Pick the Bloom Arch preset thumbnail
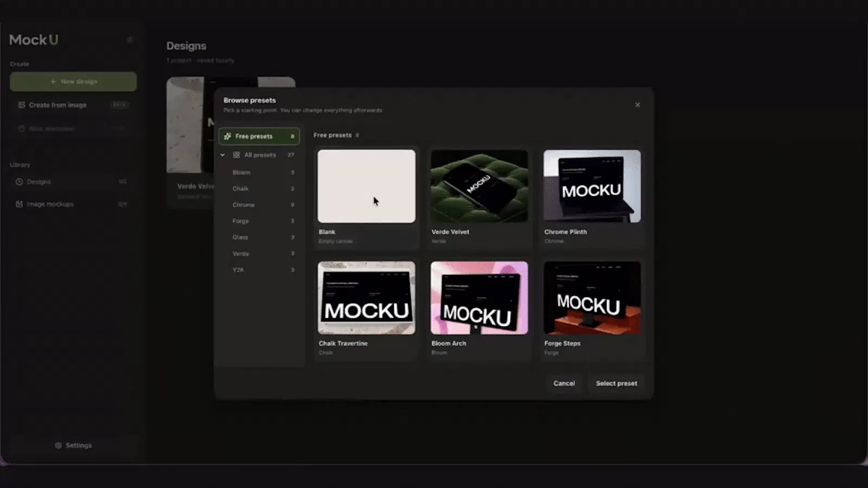 click(x=479, y=298)
